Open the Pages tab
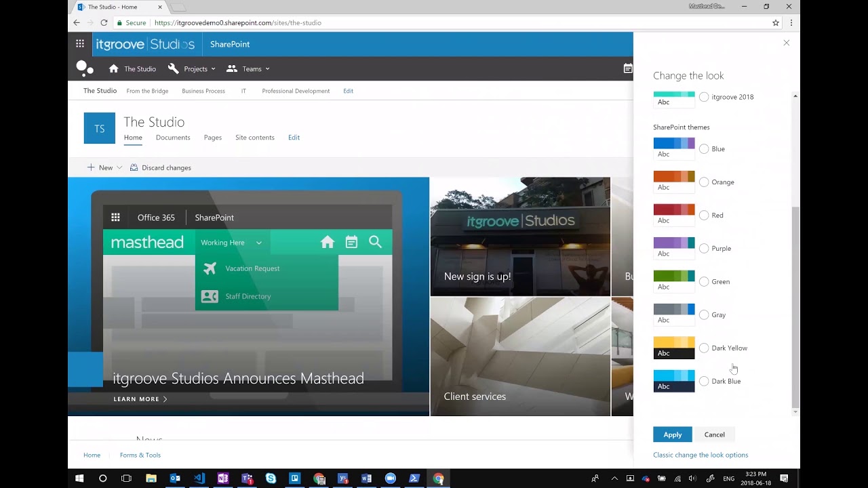868x488 pixels. pos(213,138)
